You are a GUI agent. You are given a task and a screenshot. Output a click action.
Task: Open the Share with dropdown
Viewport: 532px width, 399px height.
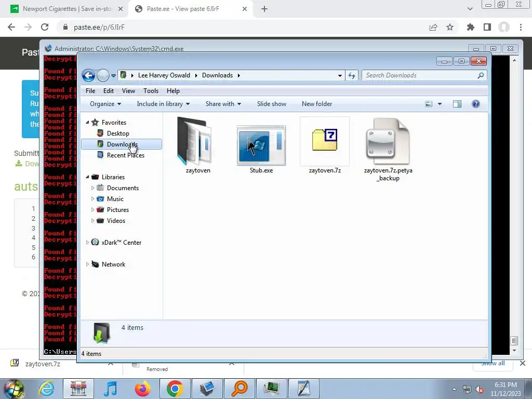point(223,104)
